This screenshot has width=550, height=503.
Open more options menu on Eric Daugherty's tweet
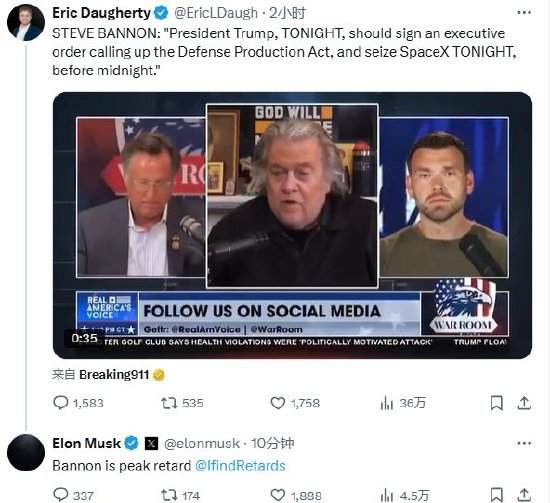click(x=524, y=13)
